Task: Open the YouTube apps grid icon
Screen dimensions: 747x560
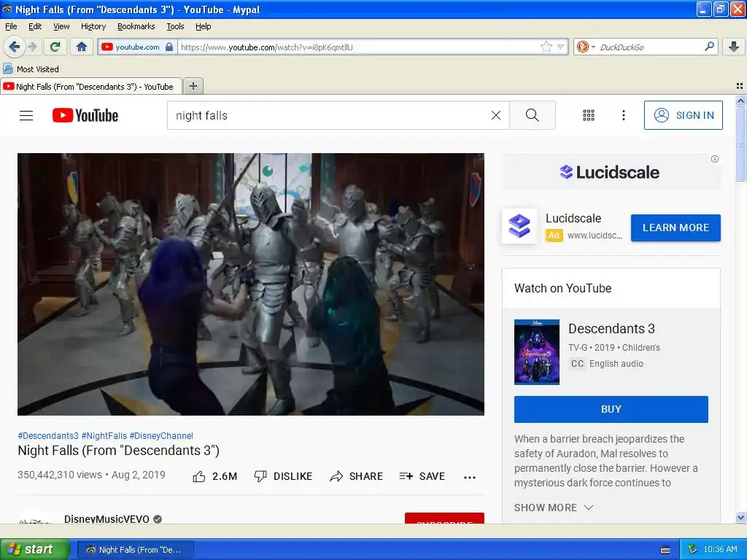Action: (x=589, y=115)
